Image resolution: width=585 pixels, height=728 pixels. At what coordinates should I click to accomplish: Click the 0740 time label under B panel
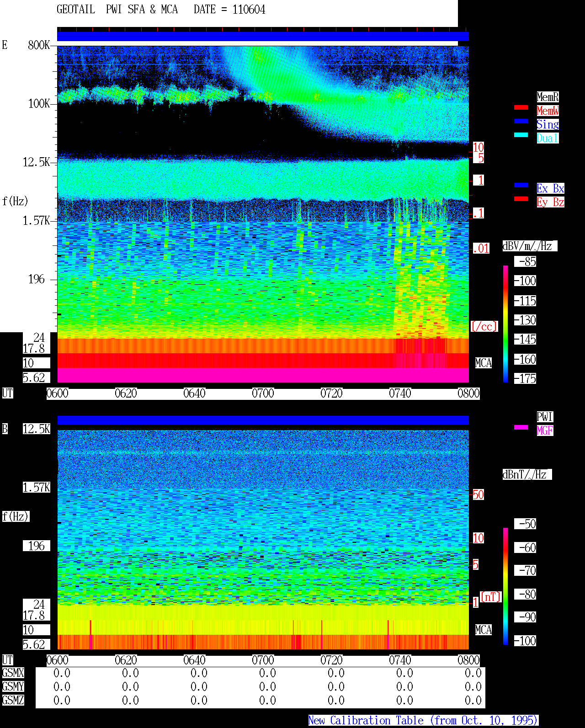pos(400,660)
